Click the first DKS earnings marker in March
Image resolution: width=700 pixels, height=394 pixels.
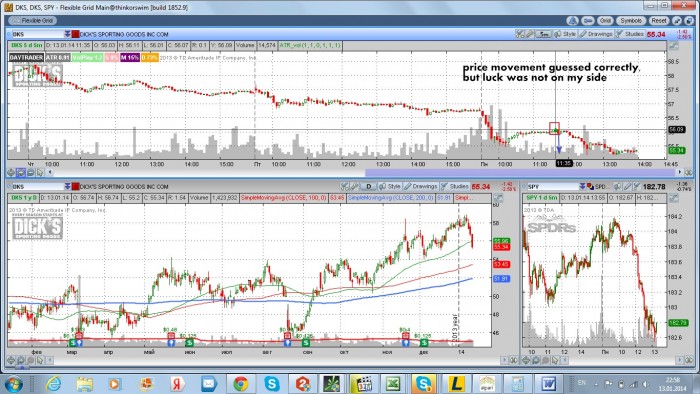point(79,336)
